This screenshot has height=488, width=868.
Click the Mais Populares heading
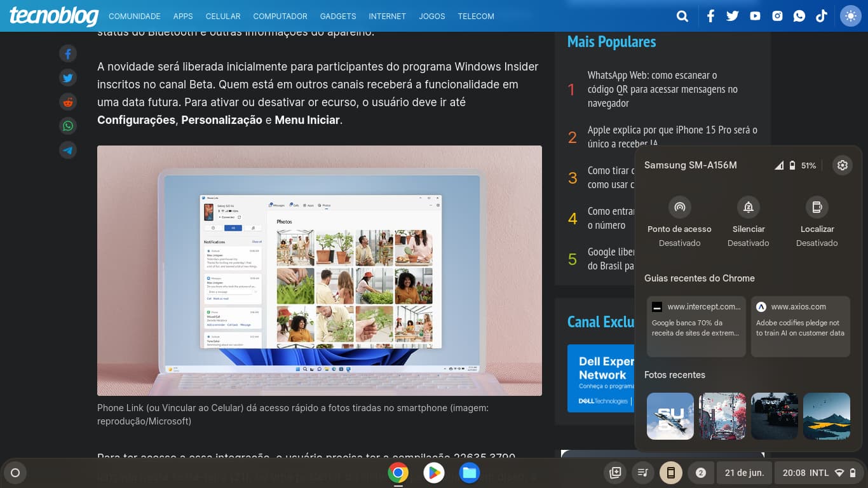point(611,42)
